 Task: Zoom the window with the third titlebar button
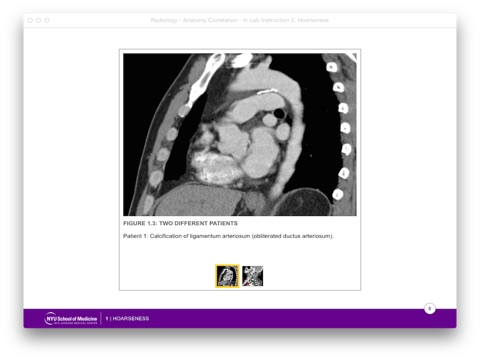coord(47,20)
